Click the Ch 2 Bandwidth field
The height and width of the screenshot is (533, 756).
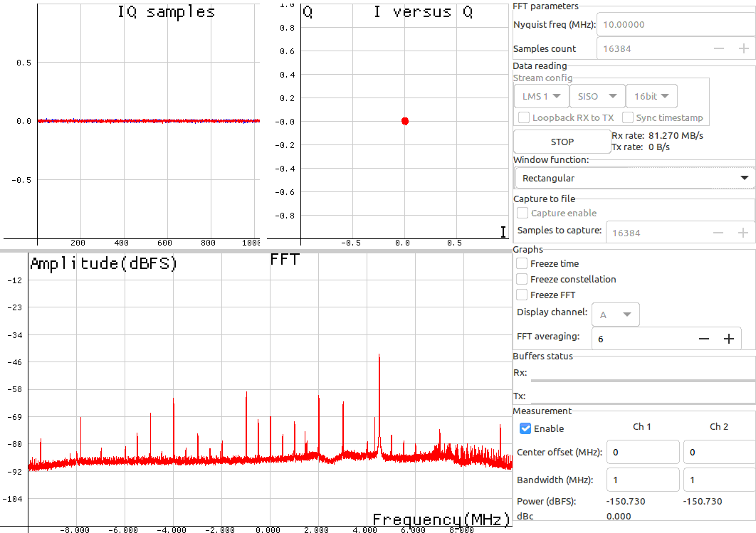[718, 480]
